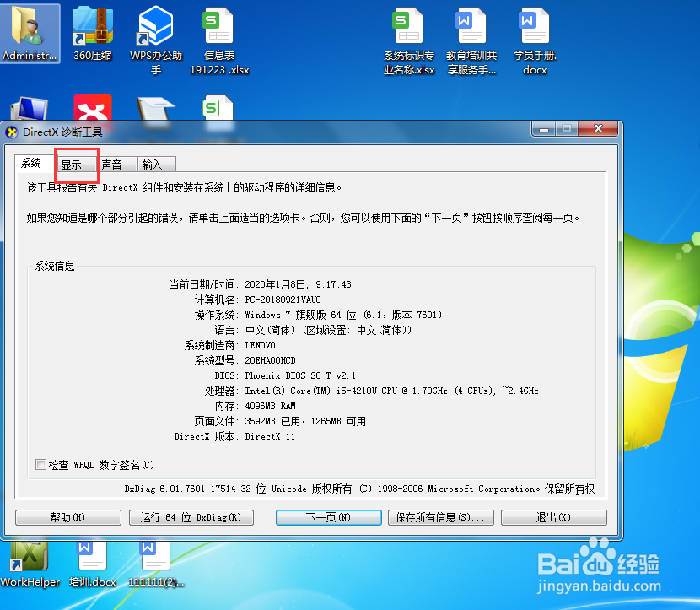Image resolution: width=700 pixels, height=610 pixels.
Task: Click the DirectX 11 version value
Action: 270,436
